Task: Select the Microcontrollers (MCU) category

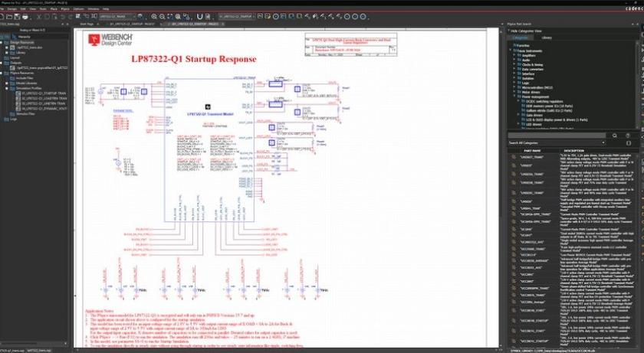Action: pos(537,87)
